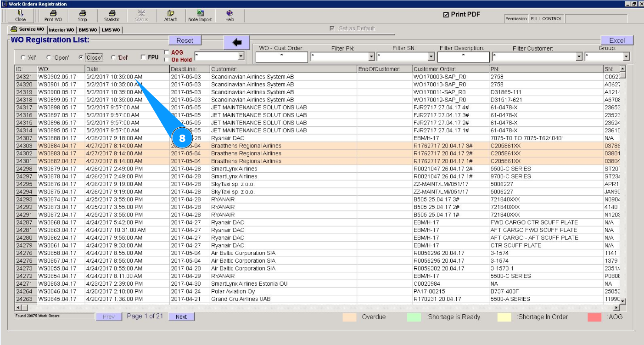Expand the Filter PN dropdown
Screen dimensions: 644x345
point(372,57)
